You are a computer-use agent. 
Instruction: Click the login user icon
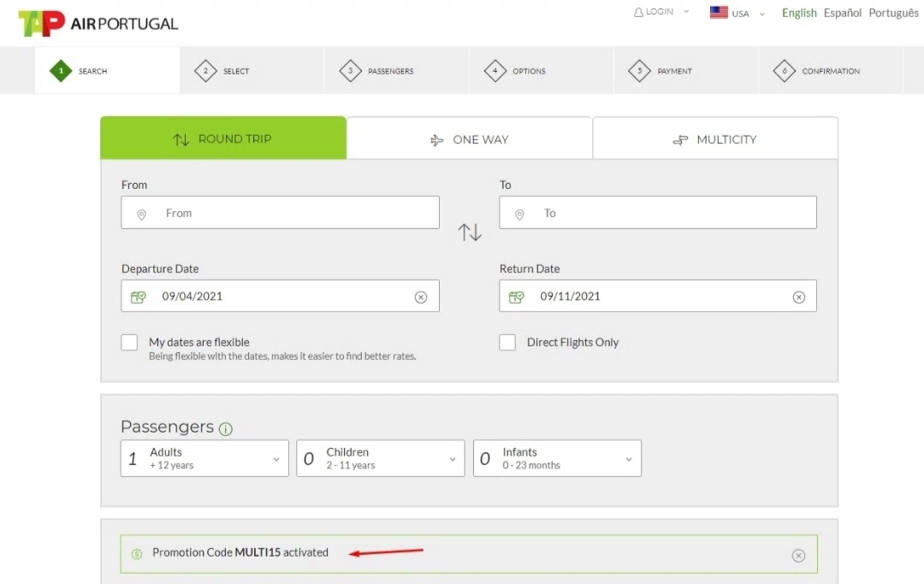tap(638, 12)
